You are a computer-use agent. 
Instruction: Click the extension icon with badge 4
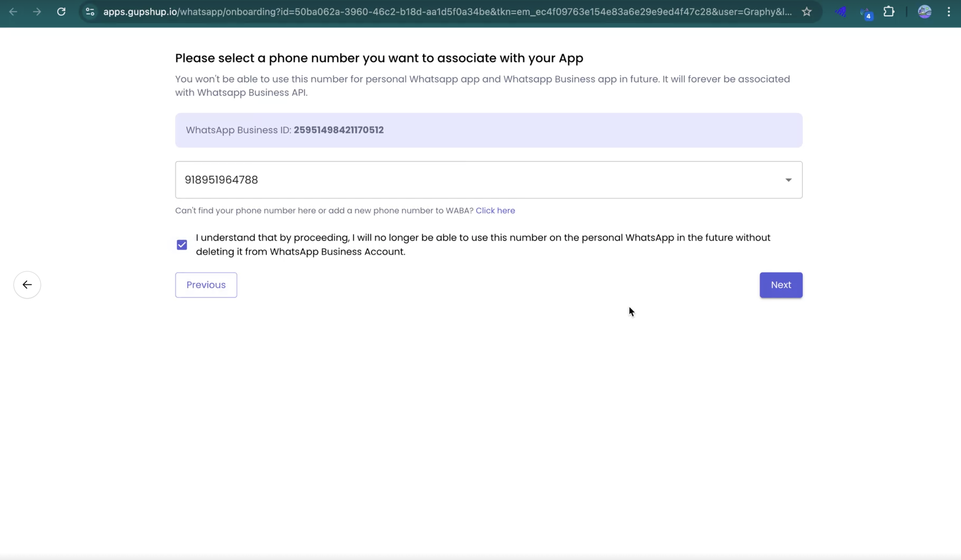(x=865, y=13)
